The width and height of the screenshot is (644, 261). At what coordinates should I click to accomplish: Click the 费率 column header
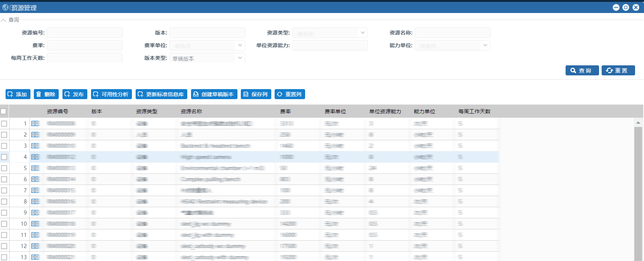point(285,111)
